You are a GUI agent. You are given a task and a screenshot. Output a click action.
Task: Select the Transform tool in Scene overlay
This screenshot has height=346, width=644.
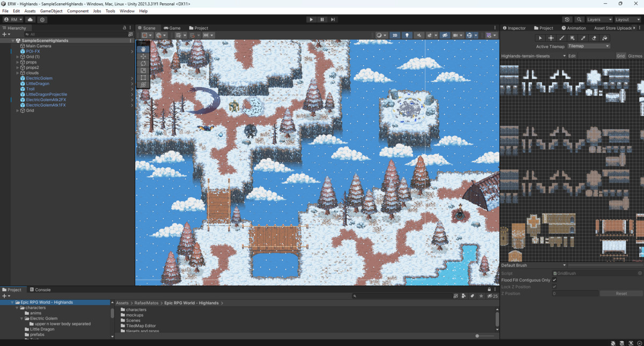click(143, 84)
